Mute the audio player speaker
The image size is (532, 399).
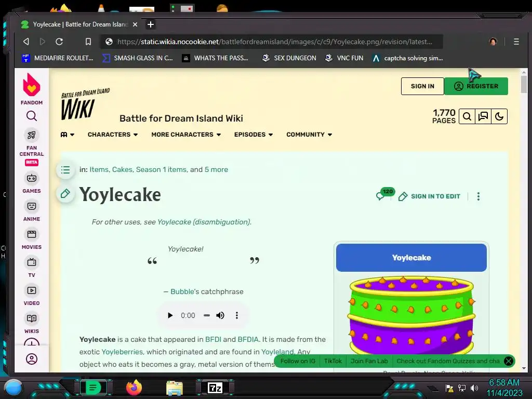(x=220, y=315)
